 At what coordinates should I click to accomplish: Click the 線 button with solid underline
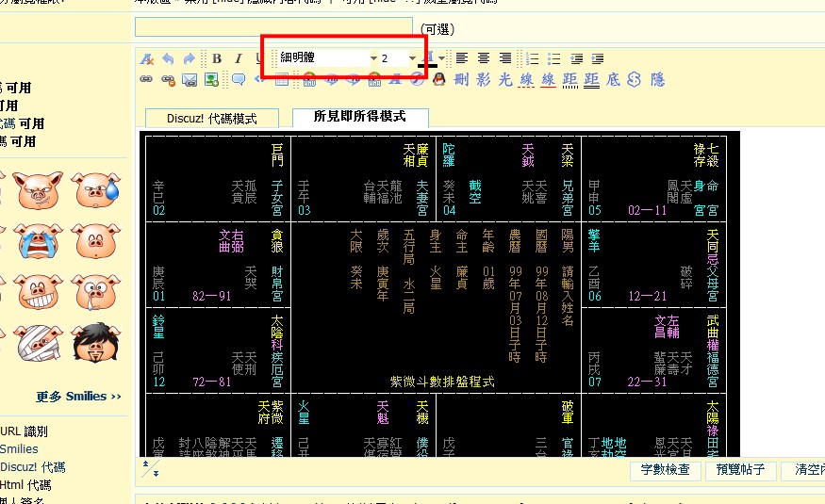click(548, 80)
